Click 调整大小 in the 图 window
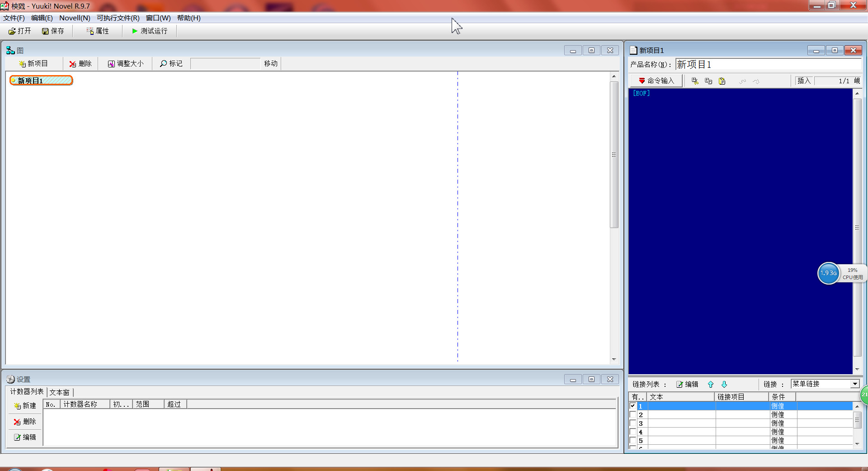The height and width of the screenshot is (471, 868). coord(126,63)
